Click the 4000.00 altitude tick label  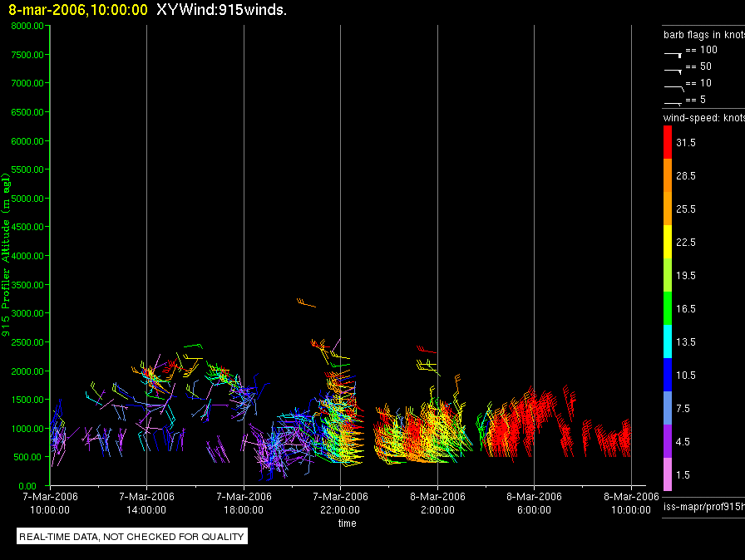coord(27,256)
